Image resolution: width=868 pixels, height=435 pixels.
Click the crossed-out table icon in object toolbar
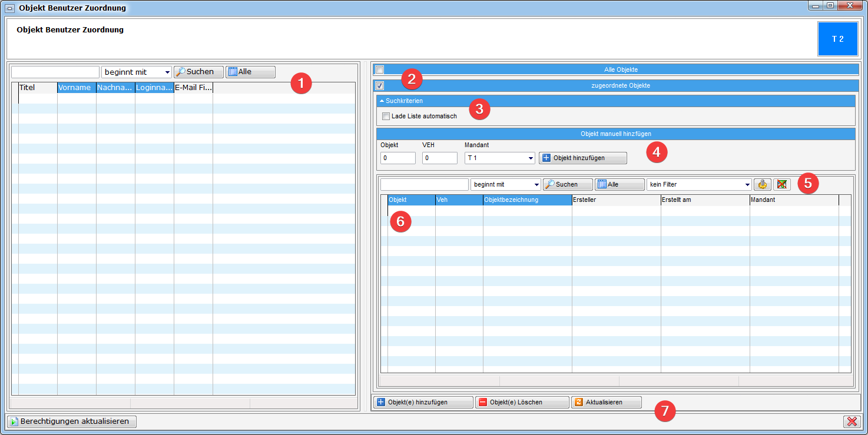click(x=781, y=184)
